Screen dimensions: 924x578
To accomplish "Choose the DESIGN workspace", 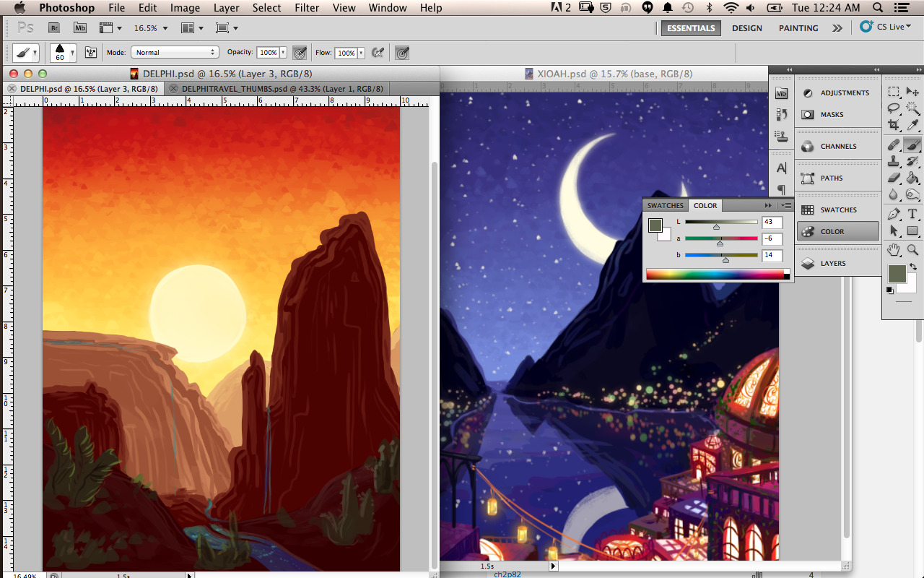I will tap(746, 28).
